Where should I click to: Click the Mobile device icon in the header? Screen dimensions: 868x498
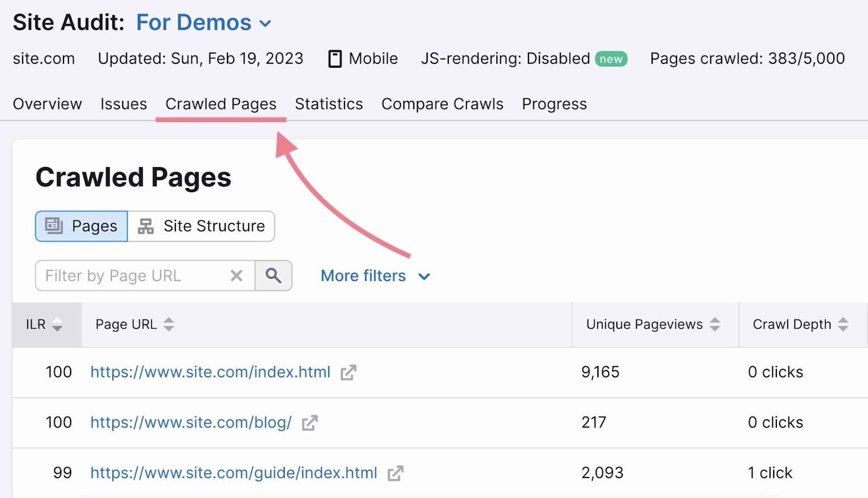pos(335,58)
